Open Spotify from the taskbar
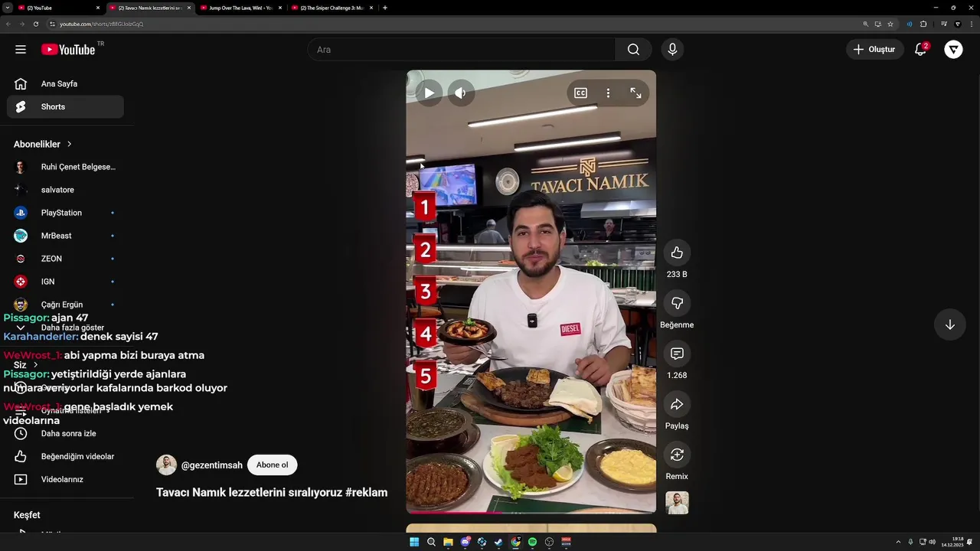 (532, 542)
